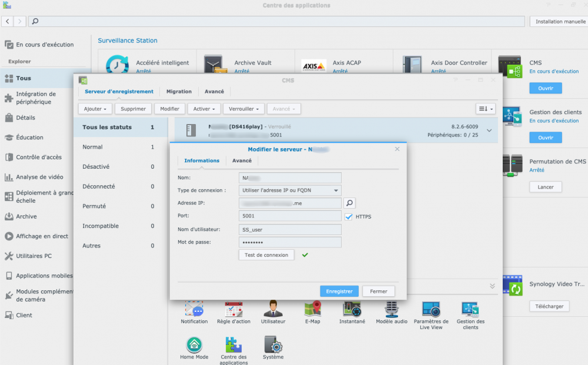This screenshot has width=588, height=365.
Task: Open the Ajouter dropdown button
Action: tap(95, 109)
